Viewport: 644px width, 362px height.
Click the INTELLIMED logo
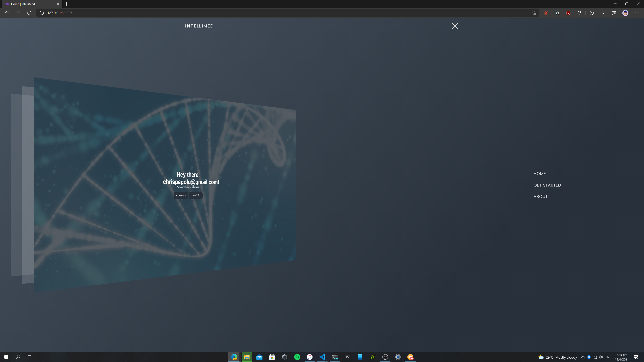(199, 26)
